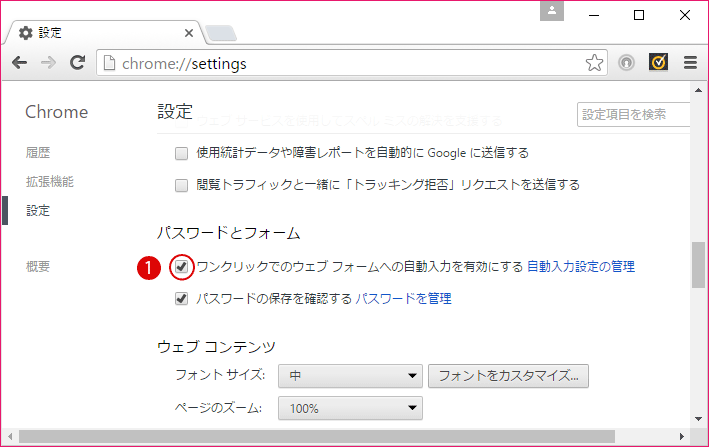709x447 pixels.
Task: Click the 設定項目を検索 search field
Action: tap(634, 114)
